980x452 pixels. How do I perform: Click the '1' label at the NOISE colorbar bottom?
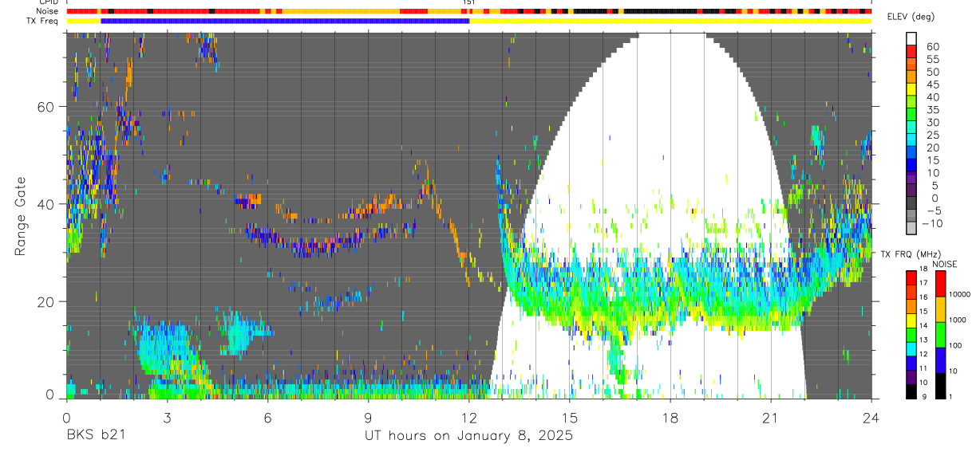point(951,397)
